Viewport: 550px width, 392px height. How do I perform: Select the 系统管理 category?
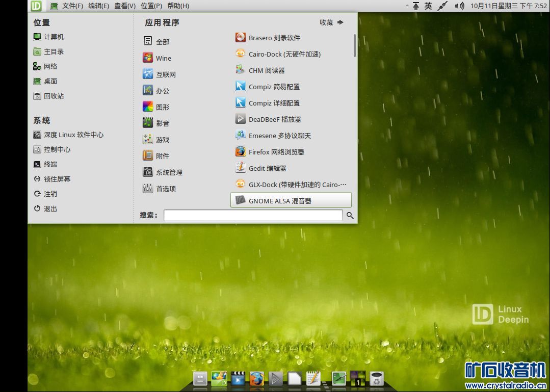tap(163, 172)
